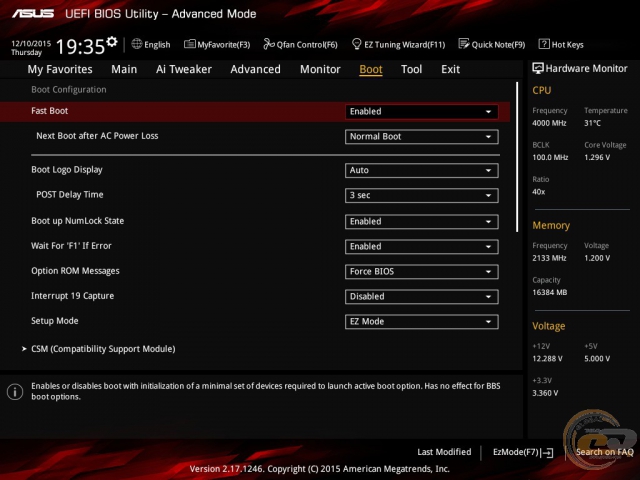Go to the Monitor tab
This screenshot has width=640, height=480.
[320, 69]
